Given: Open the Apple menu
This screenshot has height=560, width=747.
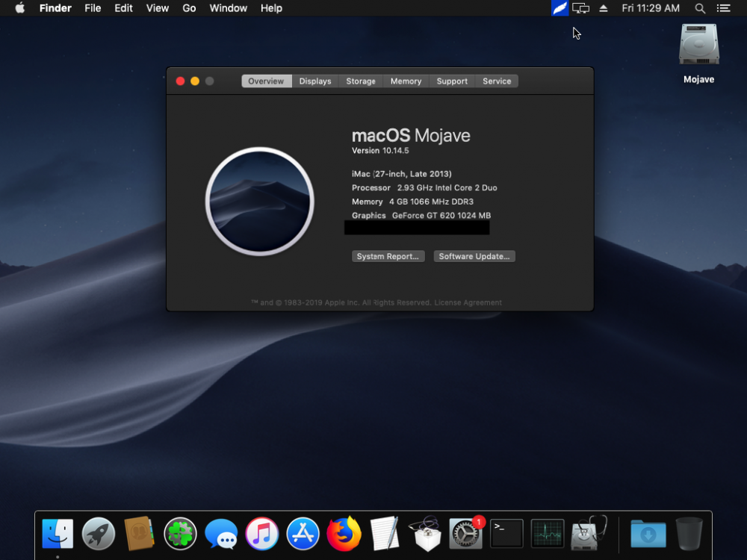Looking at the screenshot, I should (x=20, y=8).
